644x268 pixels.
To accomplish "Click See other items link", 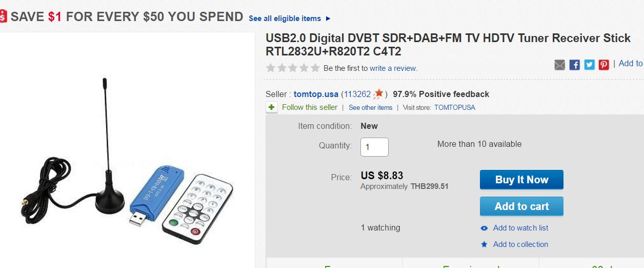I will 370,107.
